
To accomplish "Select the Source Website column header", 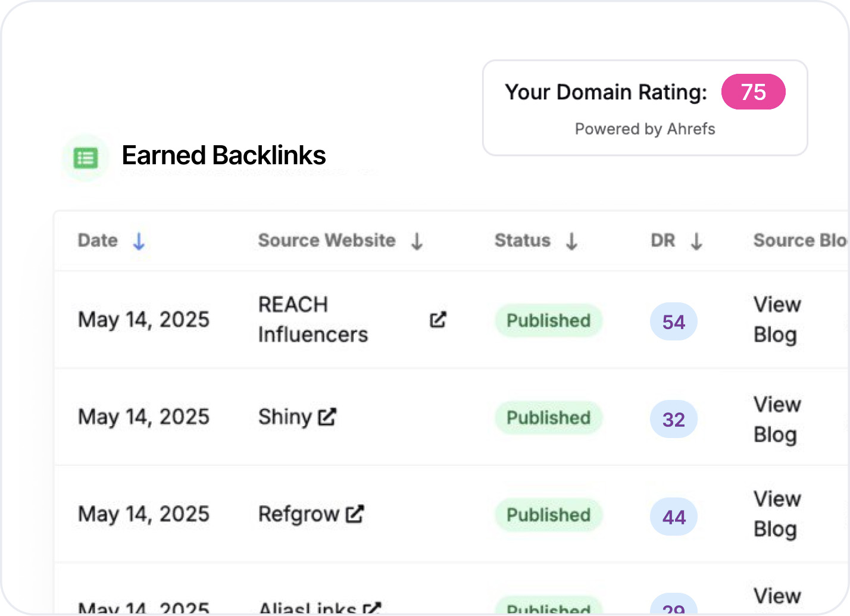I will click(326, 240).
